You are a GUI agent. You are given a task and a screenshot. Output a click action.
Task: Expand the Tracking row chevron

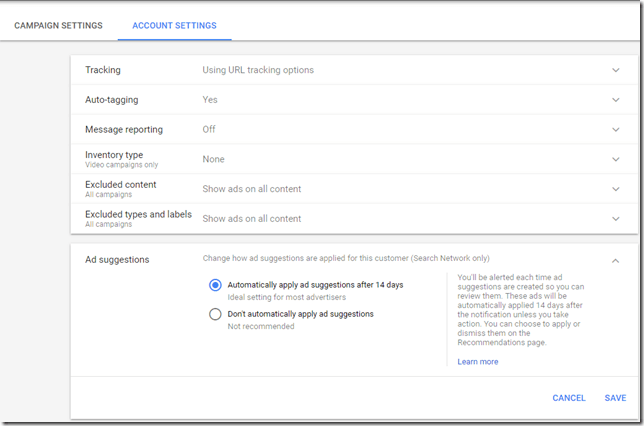[x=616, y=70]
